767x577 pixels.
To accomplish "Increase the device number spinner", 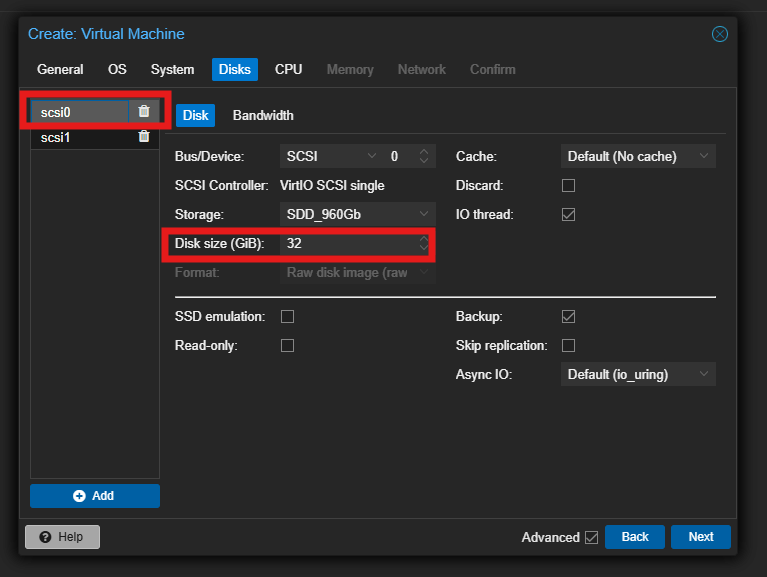I will [424, 152].
